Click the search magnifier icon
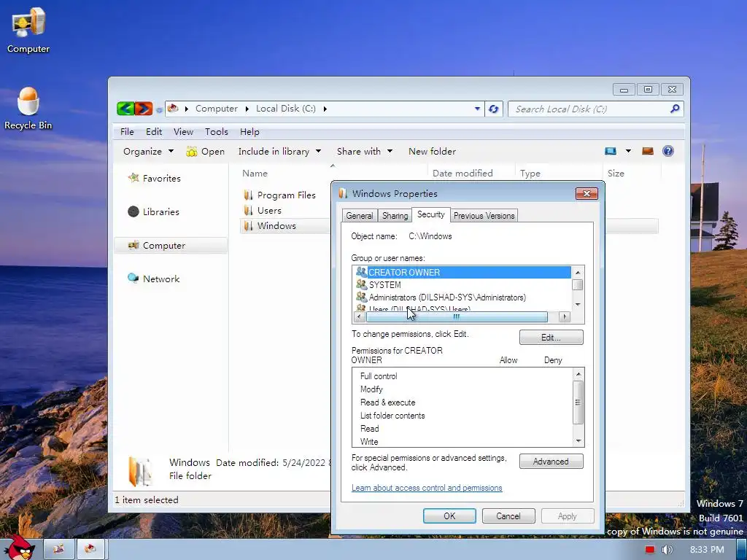 point(675,109)
